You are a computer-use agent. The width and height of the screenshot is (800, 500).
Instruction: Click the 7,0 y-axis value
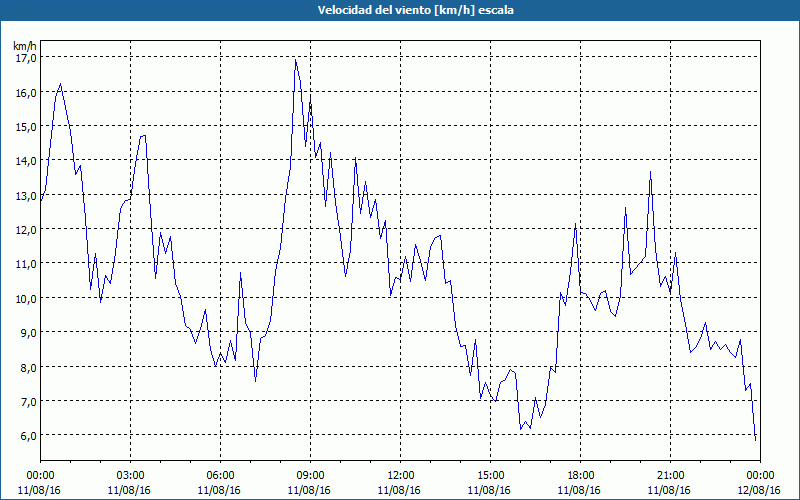click(x=28, y=402)
